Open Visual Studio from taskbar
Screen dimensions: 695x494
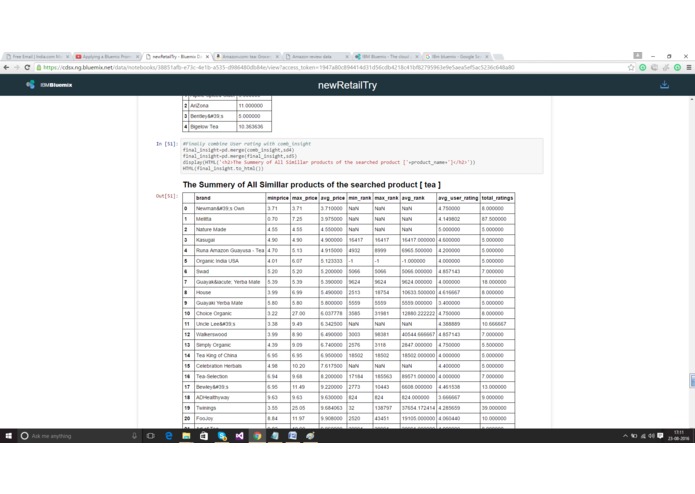click(x=239, y=436)
